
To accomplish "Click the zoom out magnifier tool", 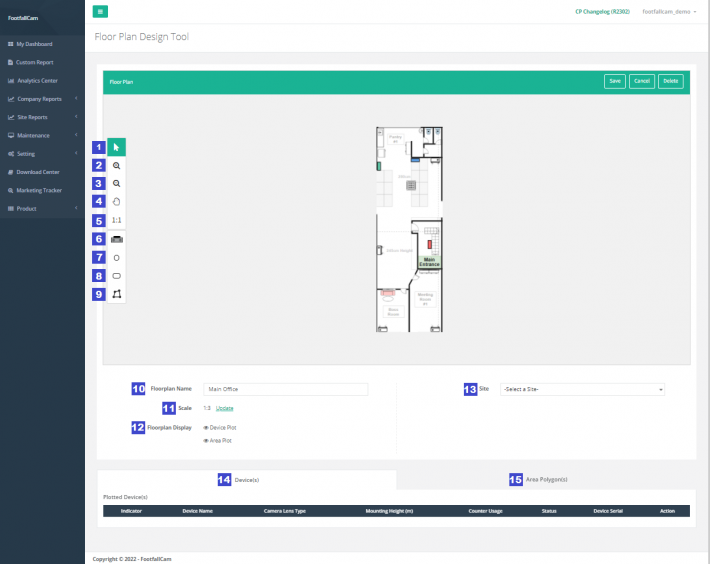I will [116, 184].
